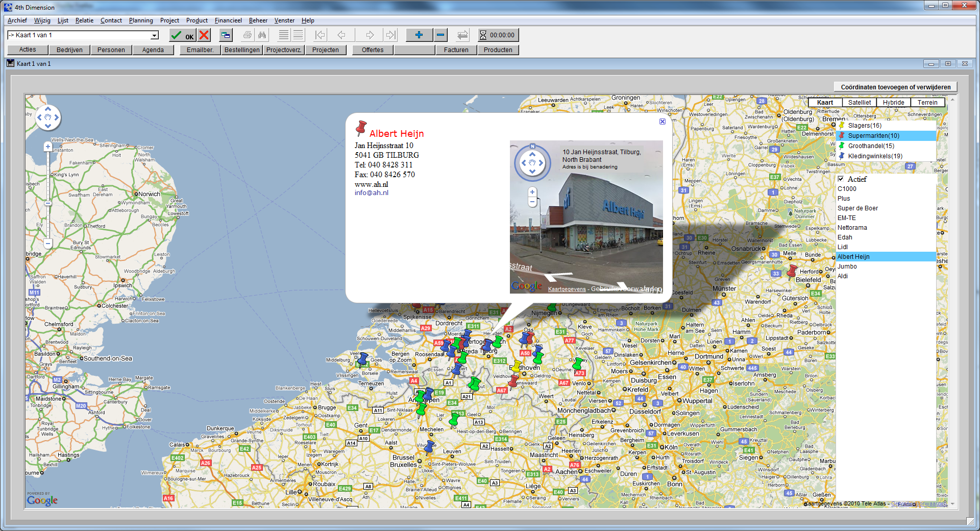Click red pushpin near Bielefeld on map
The height and width of the screenshot is (531, 980).
click(x=792, y=271)
